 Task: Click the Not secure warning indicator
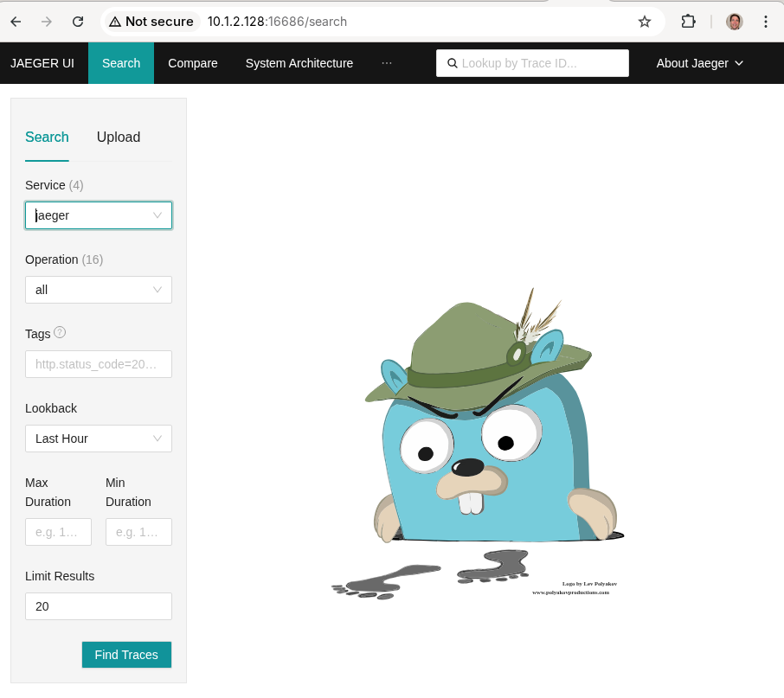(x=151, y=22)
